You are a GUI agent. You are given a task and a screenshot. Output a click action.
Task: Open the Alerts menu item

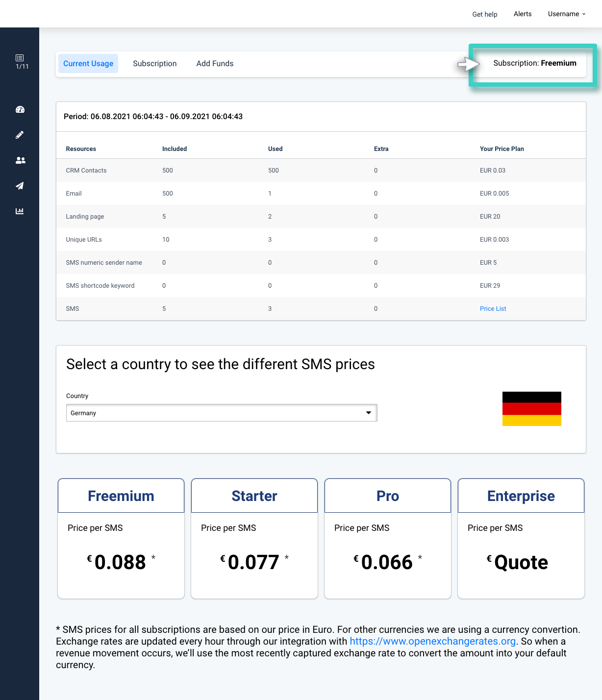click(523, 14)
